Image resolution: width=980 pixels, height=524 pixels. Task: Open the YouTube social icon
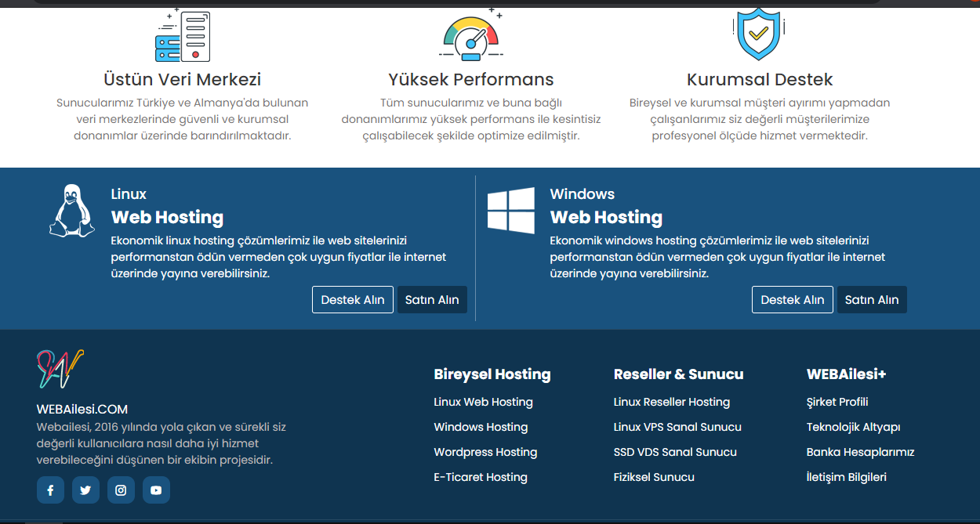coord(156,490)
